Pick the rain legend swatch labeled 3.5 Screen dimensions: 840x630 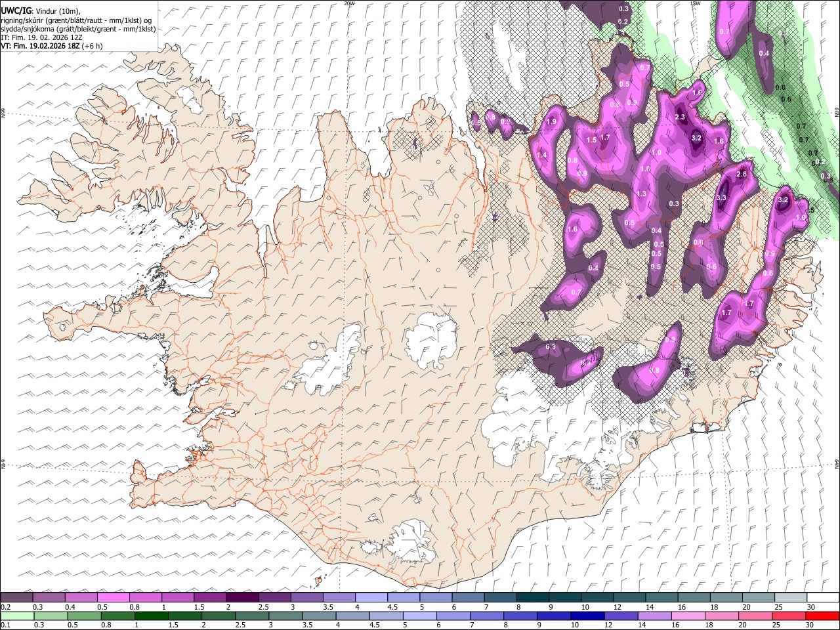coord(319,616)
